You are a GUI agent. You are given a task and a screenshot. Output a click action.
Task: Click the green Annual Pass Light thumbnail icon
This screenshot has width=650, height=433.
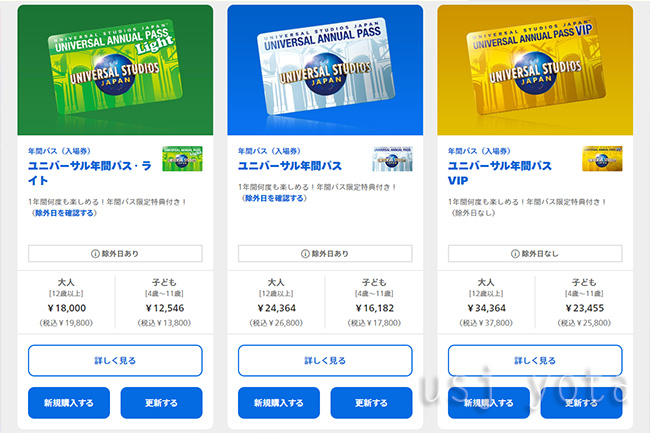tap(182, 159)
